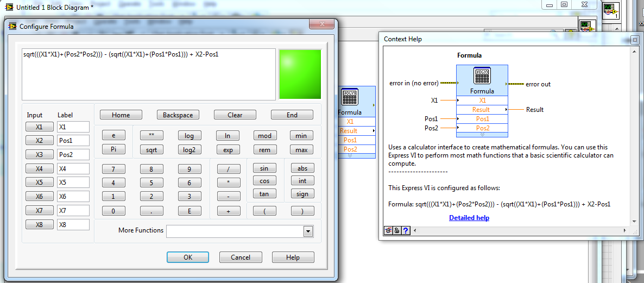Click the blue question mark more help icon
644x283 pixels.
406,230
